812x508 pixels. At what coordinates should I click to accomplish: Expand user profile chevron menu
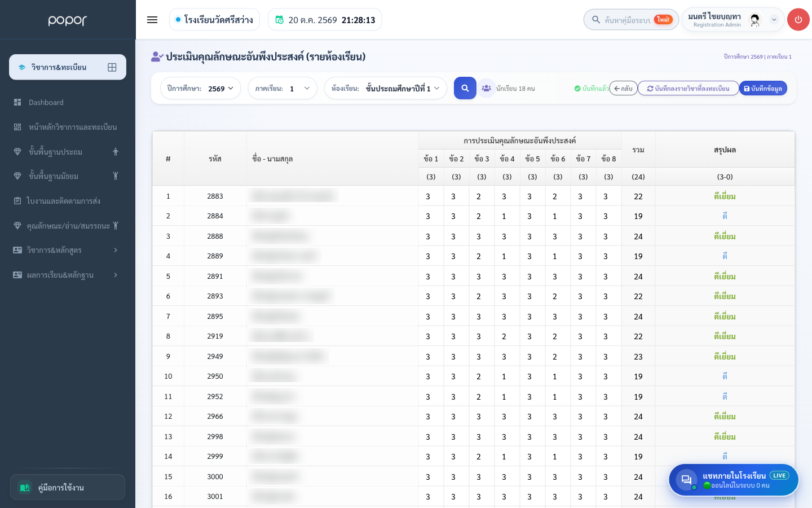774,20
